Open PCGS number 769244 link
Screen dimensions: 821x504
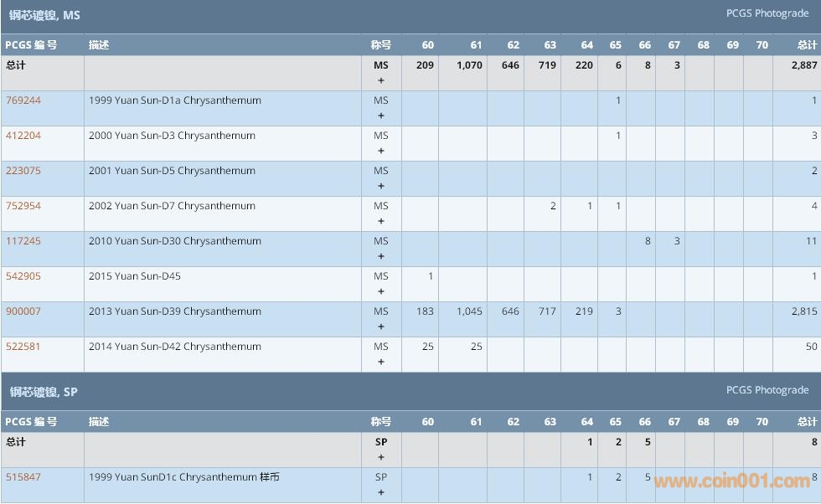(x=23, y=100)
